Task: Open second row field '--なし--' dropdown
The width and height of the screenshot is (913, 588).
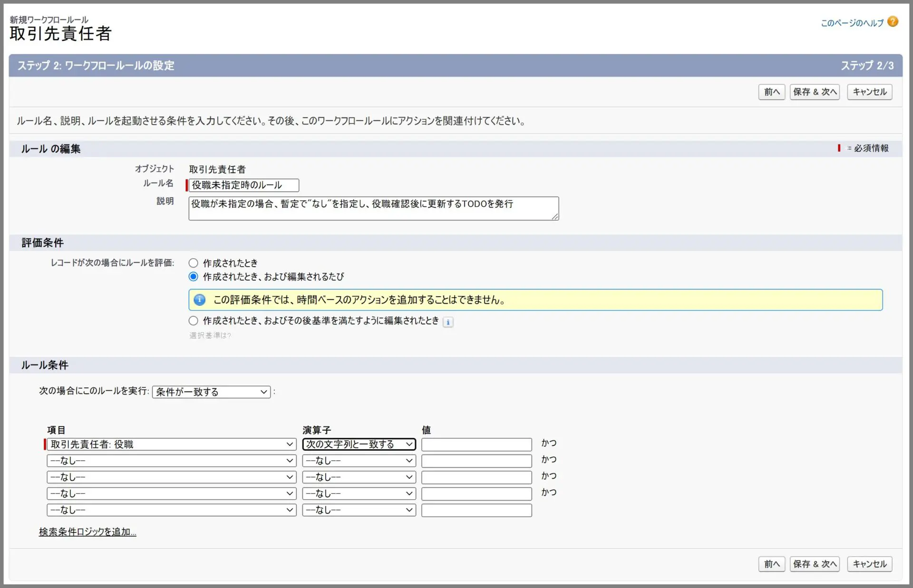Action: (x=171, y=461)
